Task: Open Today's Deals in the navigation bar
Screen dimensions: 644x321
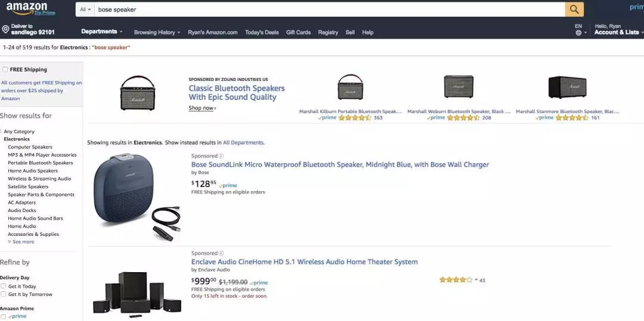Action: click(262, 32)
